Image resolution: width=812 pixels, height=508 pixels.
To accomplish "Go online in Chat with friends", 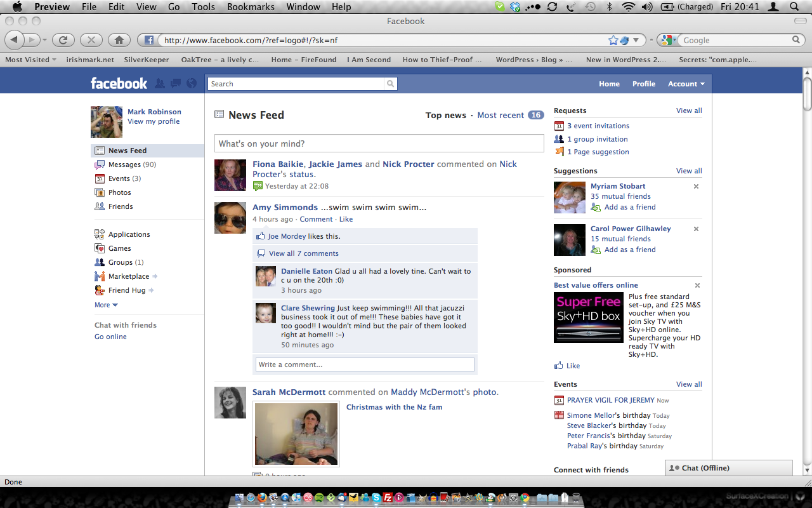I will [110, 337].
